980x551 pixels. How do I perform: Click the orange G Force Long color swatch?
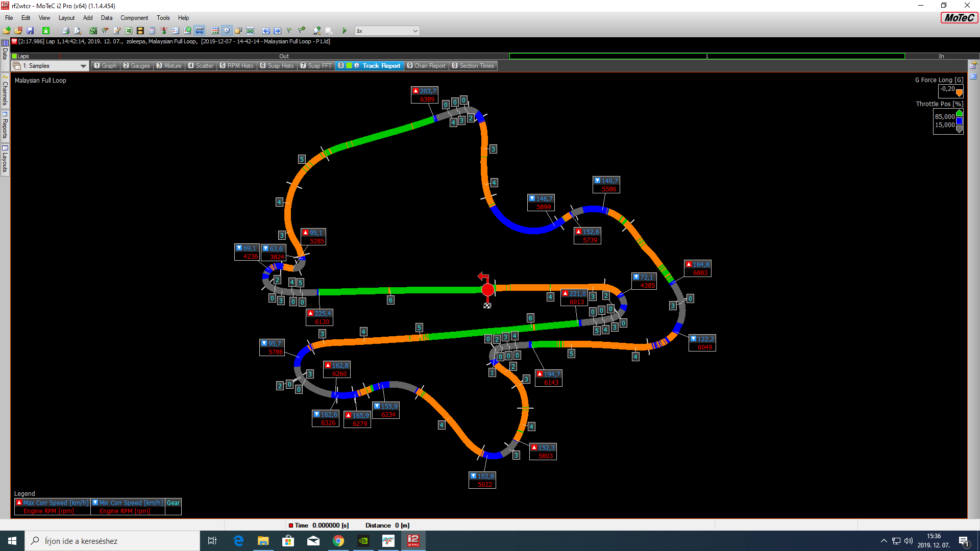pos(959,93)
